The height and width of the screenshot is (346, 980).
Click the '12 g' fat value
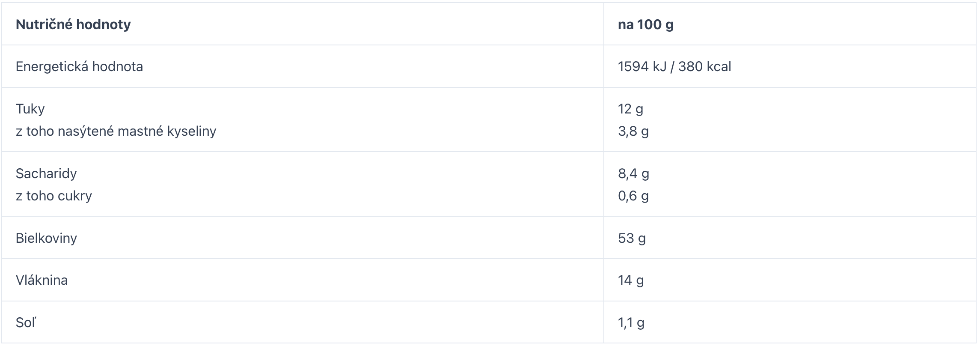tap(630, 109)
